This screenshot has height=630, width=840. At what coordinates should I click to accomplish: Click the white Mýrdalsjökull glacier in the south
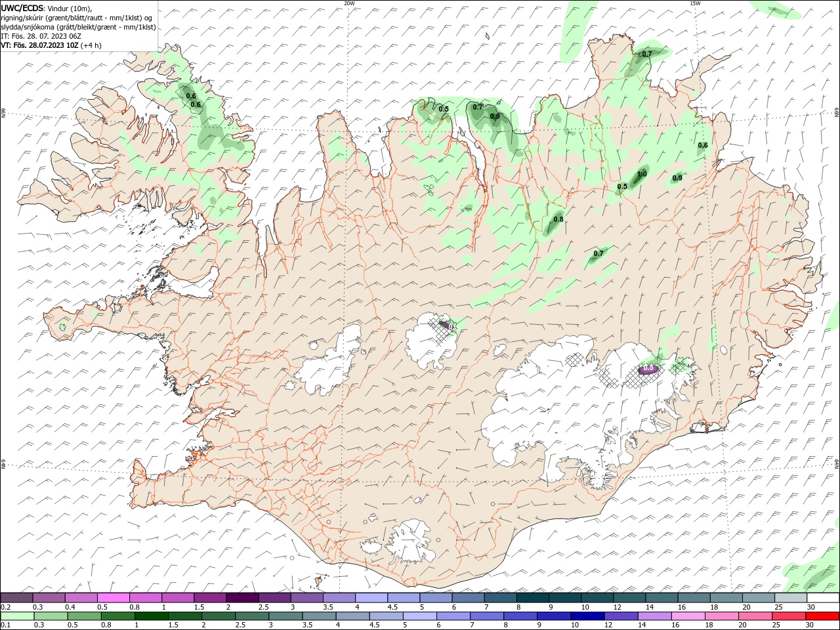[410, 541]
